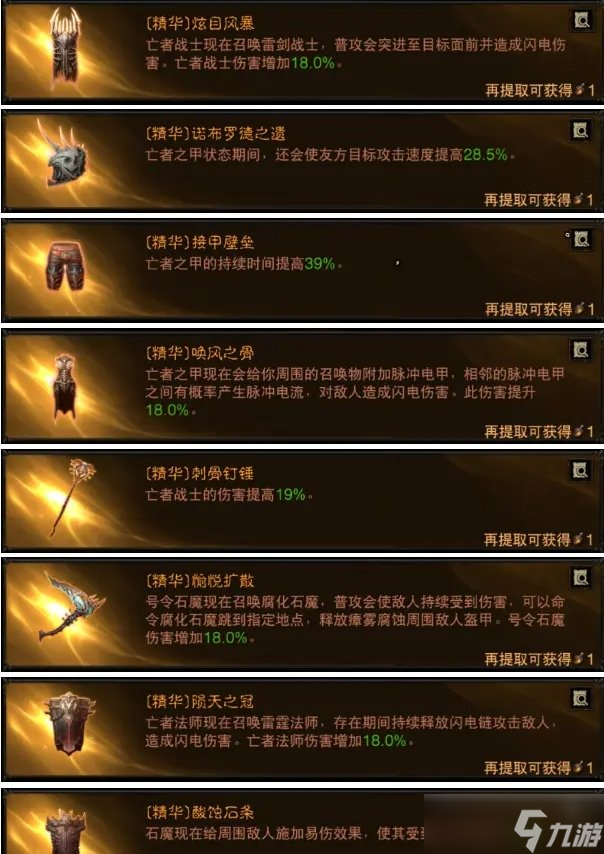Viewport: 604px width, 854px height.
Task: Open the preview icon for 愉悦扩散
Action: 581,578
